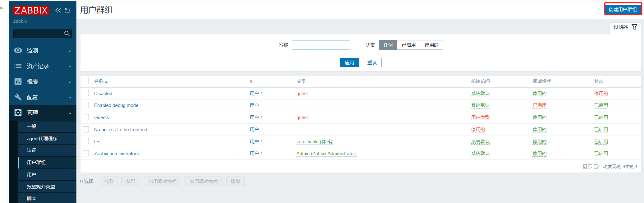The image size is (644, 203).
Task: Expand the 报表 menu chevron
Action: [70, 82]
